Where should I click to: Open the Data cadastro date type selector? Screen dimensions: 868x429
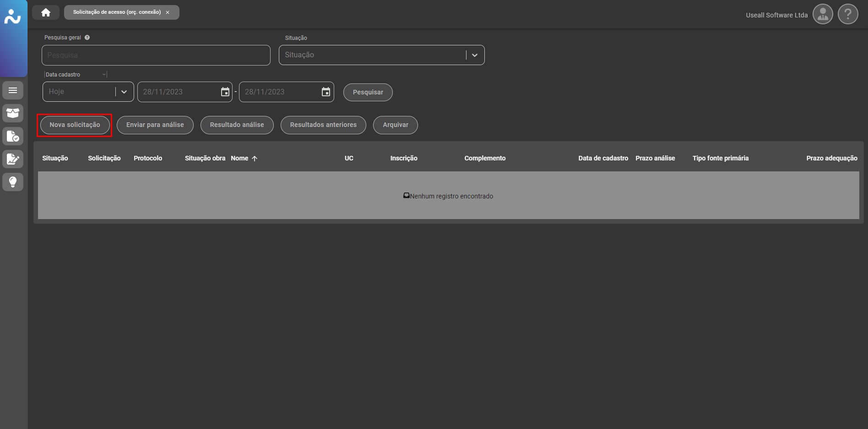click(x=76, y=75)
